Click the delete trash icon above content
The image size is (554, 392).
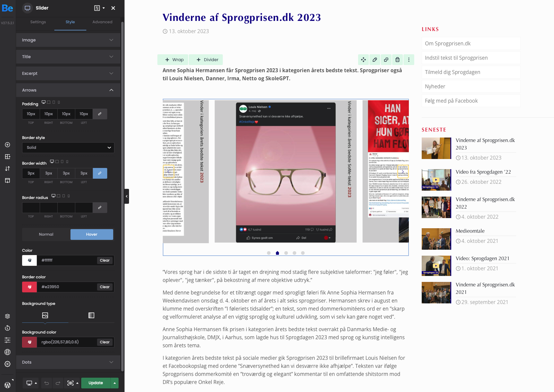point(398,60)
